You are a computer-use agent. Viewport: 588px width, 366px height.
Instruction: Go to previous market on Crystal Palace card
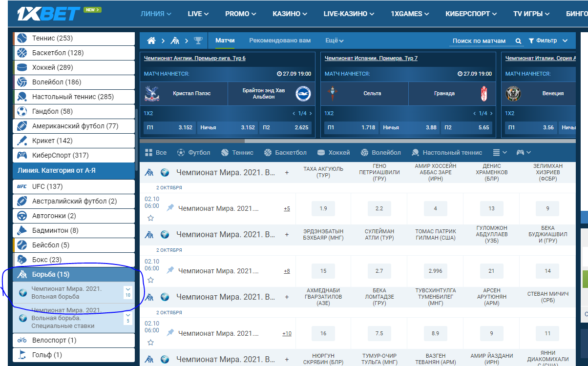[294, 113]
